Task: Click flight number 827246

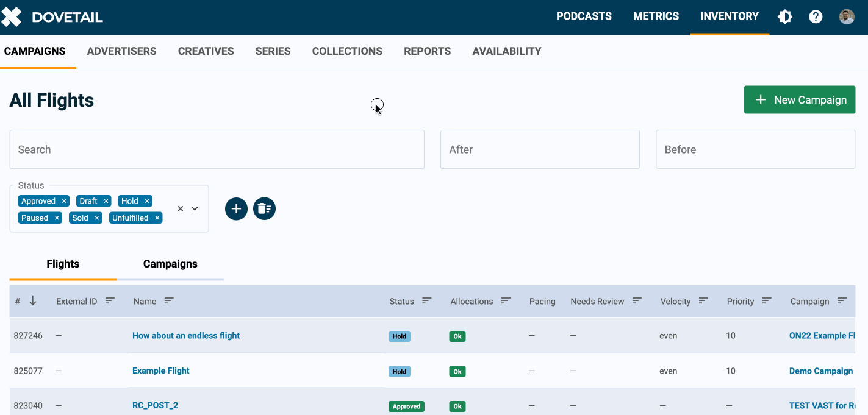Action: (x=28, y=336)
